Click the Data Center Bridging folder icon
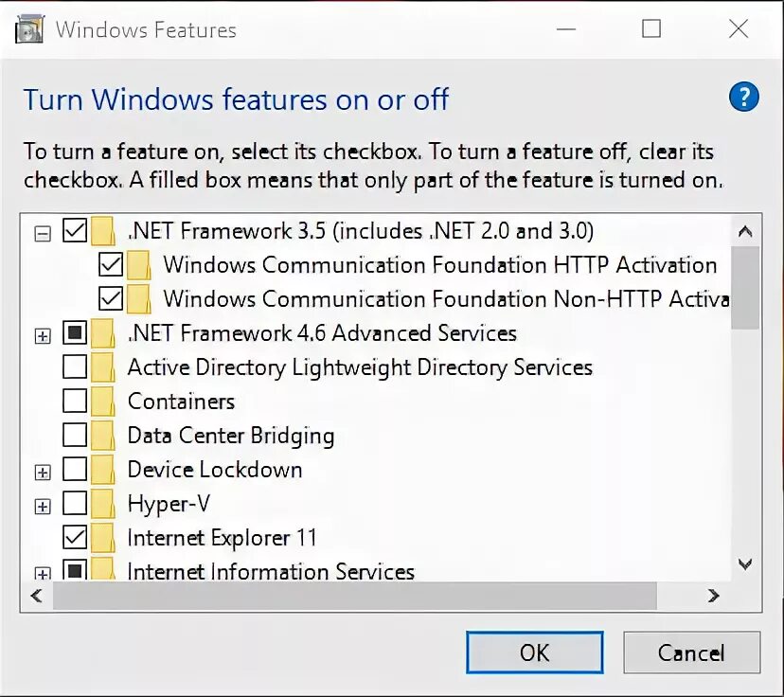The width and height of the screenshot is (784, 697). tap(103, 436)
